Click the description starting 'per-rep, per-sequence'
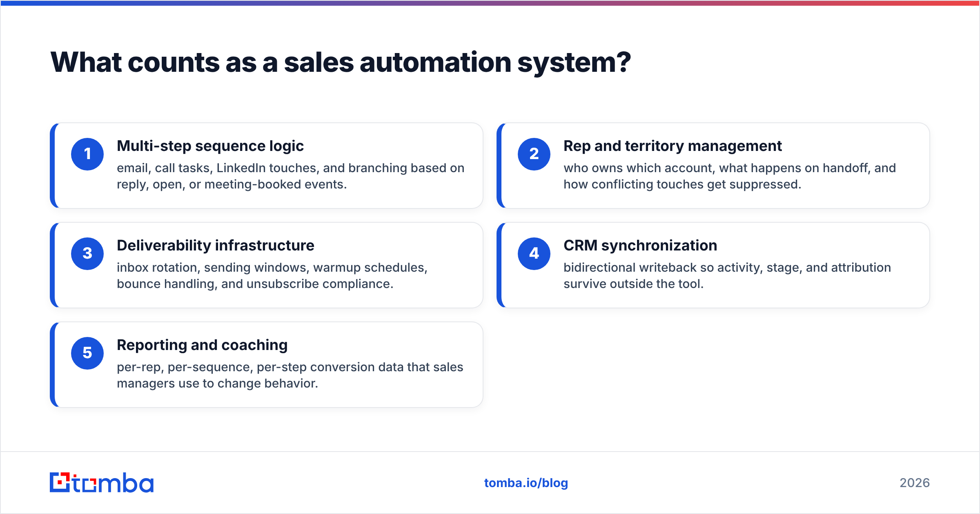 [290, 375]
